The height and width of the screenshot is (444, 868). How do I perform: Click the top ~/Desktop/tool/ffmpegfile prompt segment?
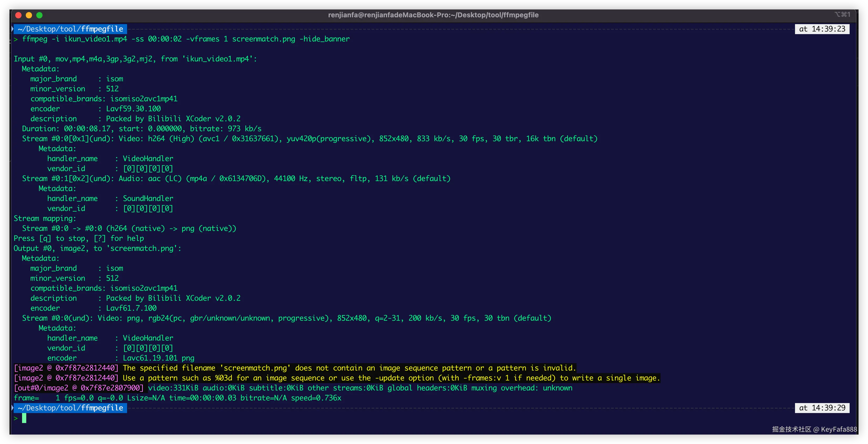coord(70,29)
